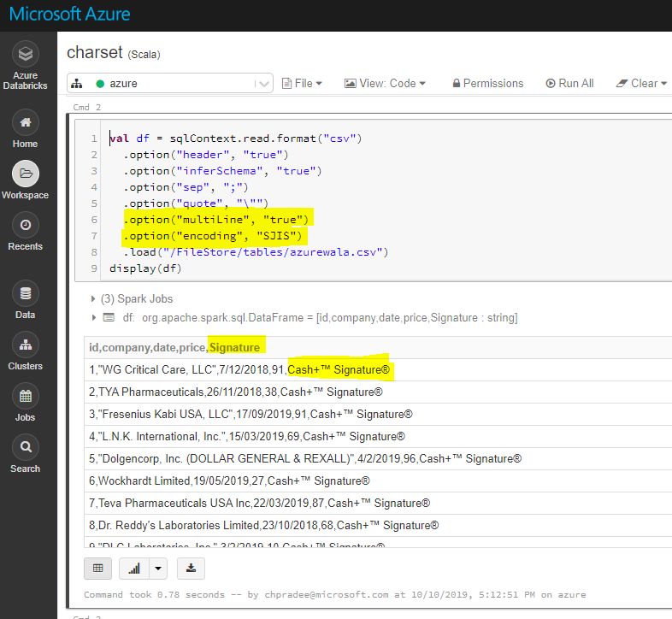
Task: Select the Wockhardt Limited row
Action: point(378,481)
